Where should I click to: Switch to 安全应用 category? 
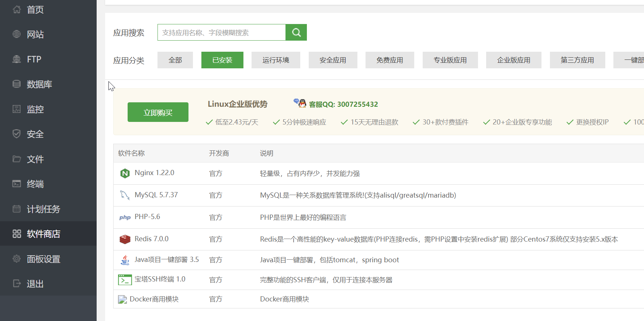(333, 60)
